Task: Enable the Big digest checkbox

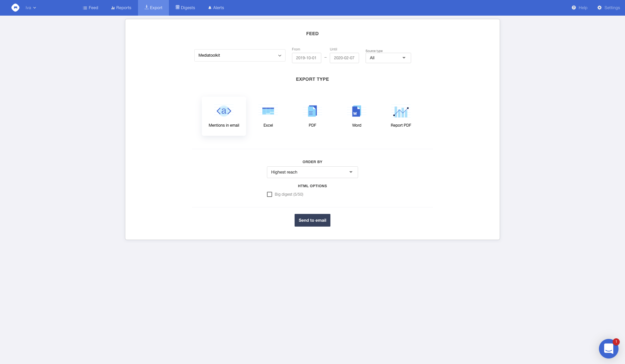Action: point(270,194)
